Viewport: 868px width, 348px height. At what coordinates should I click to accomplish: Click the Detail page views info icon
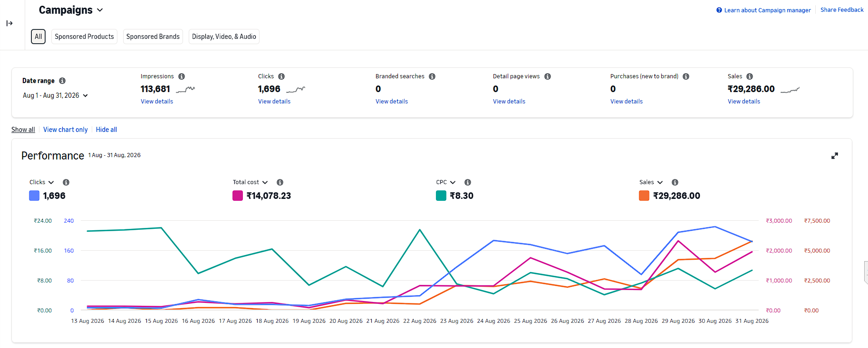pyautogui.click(x=548, y=76)
